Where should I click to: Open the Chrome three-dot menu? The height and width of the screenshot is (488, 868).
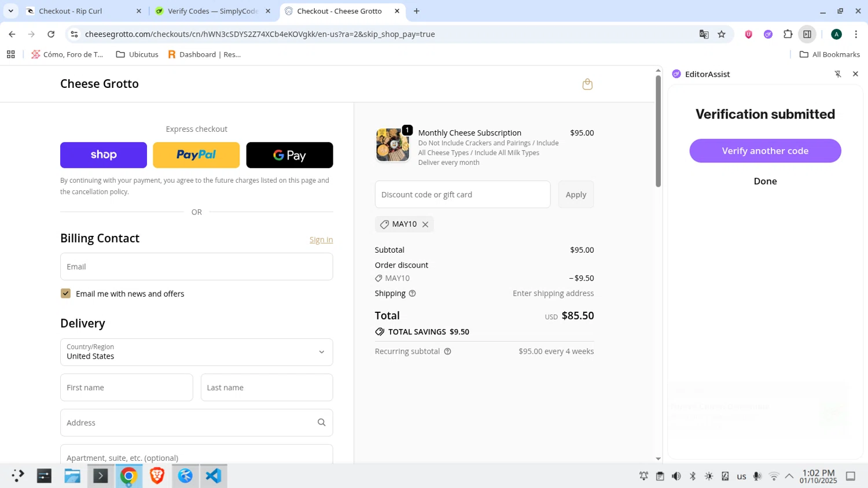point(856,34)
